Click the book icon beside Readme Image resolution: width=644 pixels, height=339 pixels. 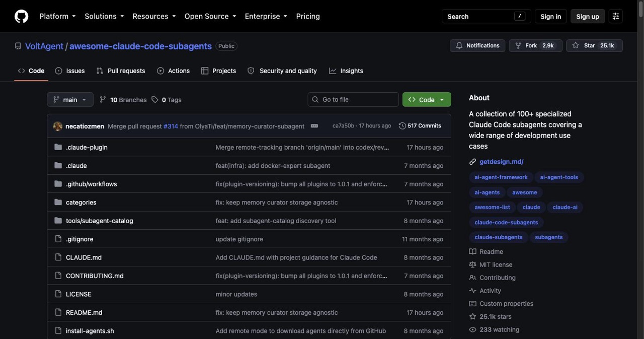pos(472,251)
